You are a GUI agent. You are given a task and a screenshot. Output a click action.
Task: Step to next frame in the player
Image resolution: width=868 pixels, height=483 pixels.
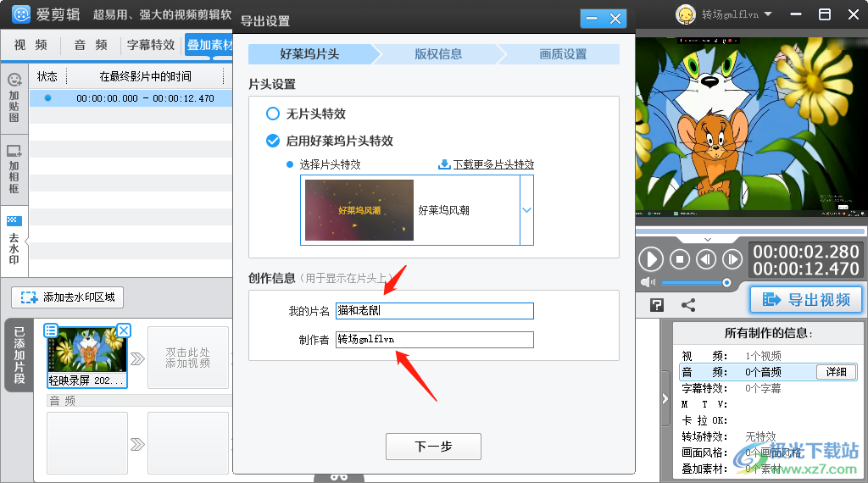pyautogui.click(x=732, y=259)
